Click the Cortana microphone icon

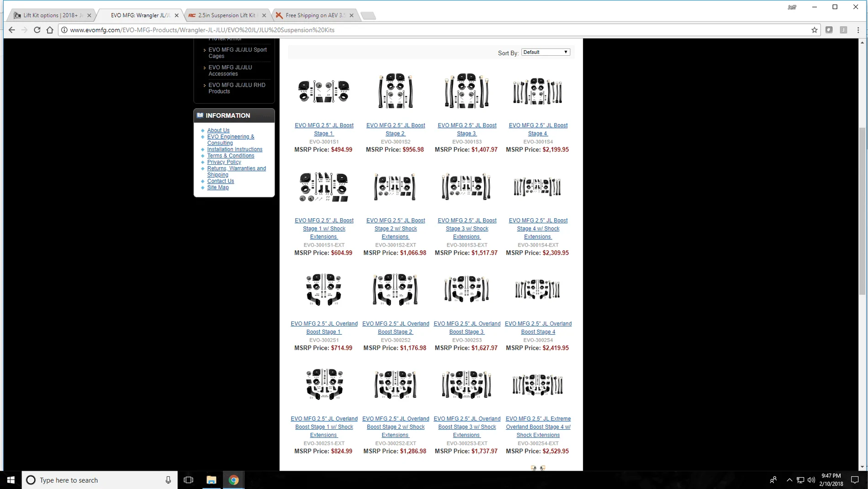click(x=168, y=480)
